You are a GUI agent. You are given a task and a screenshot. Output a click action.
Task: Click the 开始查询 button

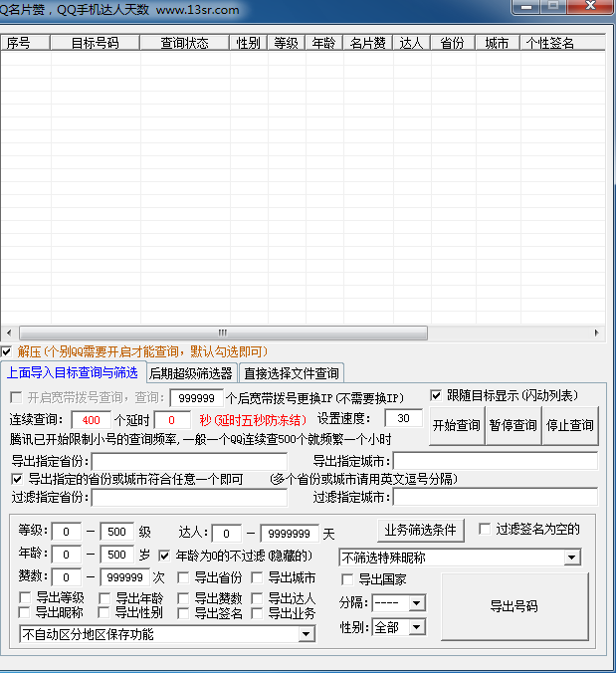pyautogui.click(x=456, y=425)
